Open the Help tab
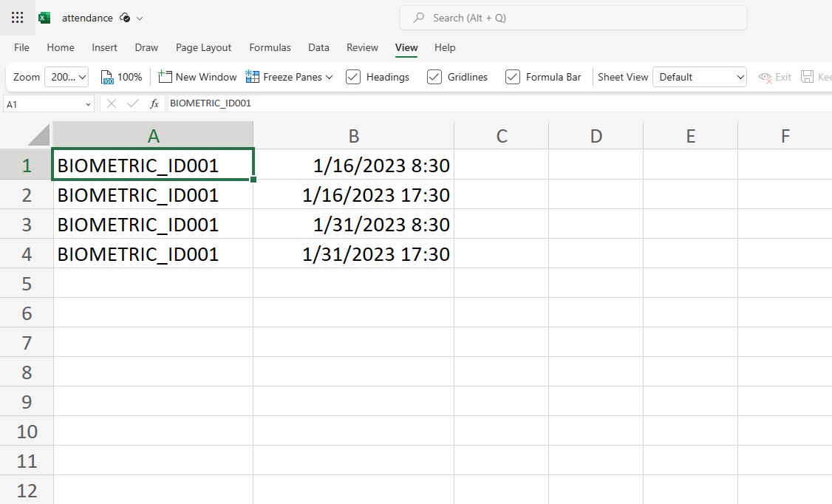 [x=445, y=47]
